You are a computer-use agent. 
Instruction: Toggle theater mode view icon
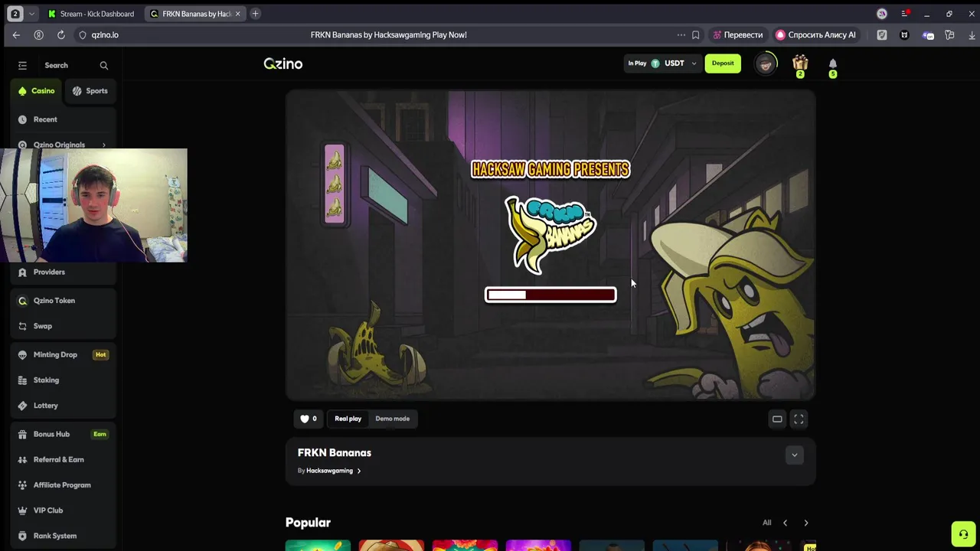(777, 419)
